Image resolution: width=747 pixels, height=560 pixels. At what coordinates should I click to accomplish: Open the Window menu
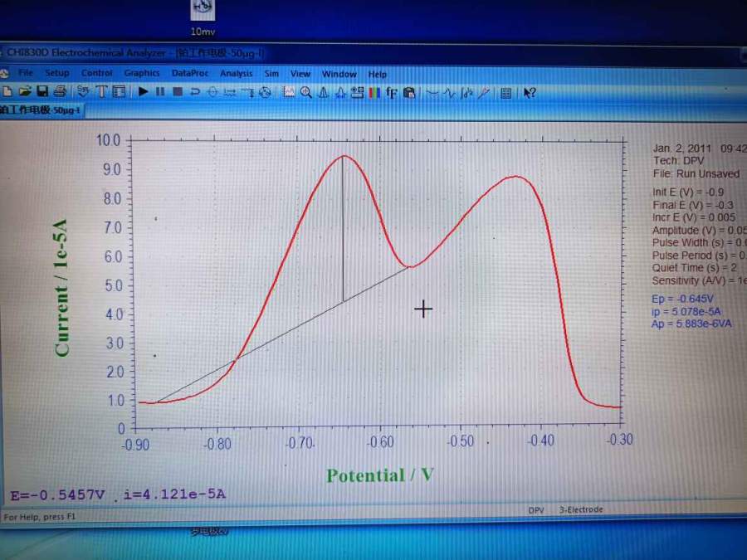(x=339, y=74)
